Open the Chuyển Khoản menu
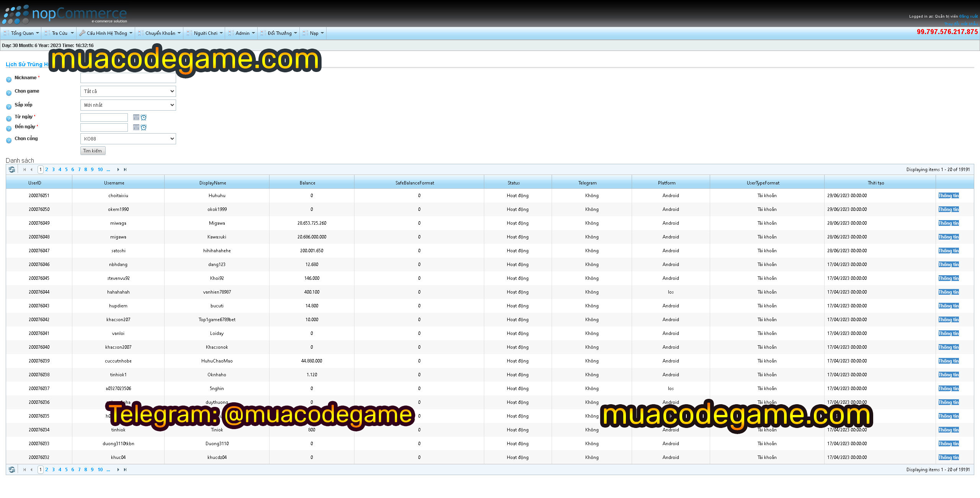The image size is (980, 498). 159,33
